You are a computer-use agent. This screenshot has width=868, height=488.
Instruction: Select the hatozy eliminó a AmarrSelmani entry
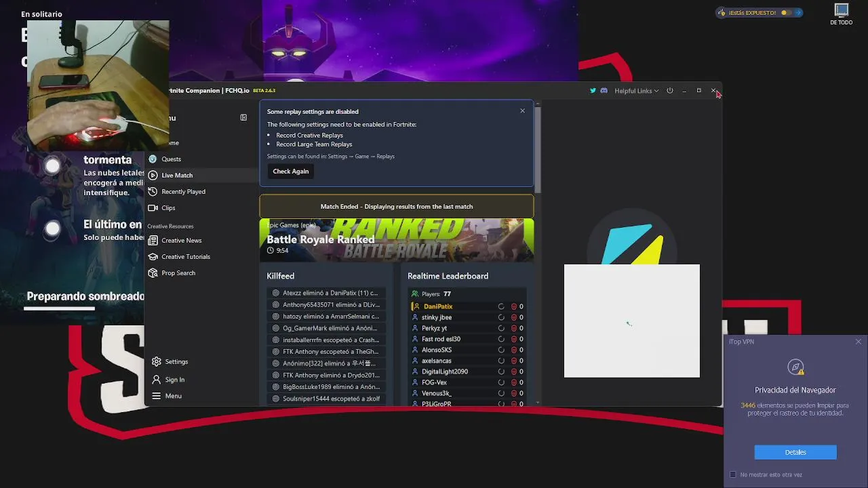point(326,317)
